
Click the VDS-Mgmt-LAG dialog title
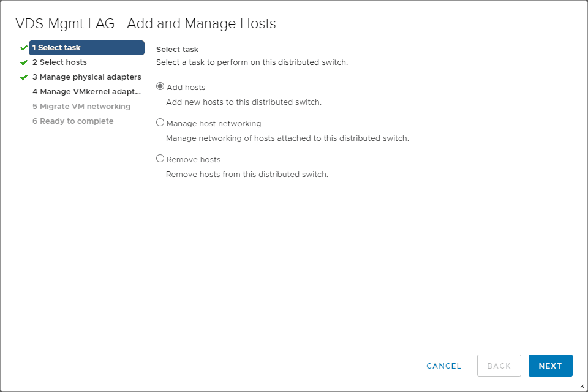(x=146, y=24)
